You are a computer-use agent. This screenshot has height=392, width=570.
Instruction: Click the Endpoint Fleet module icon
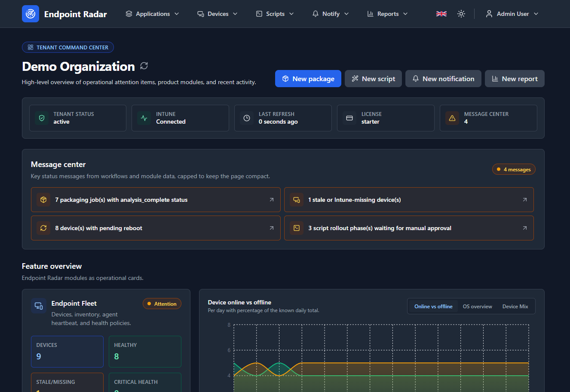click(x=39, y=306)
